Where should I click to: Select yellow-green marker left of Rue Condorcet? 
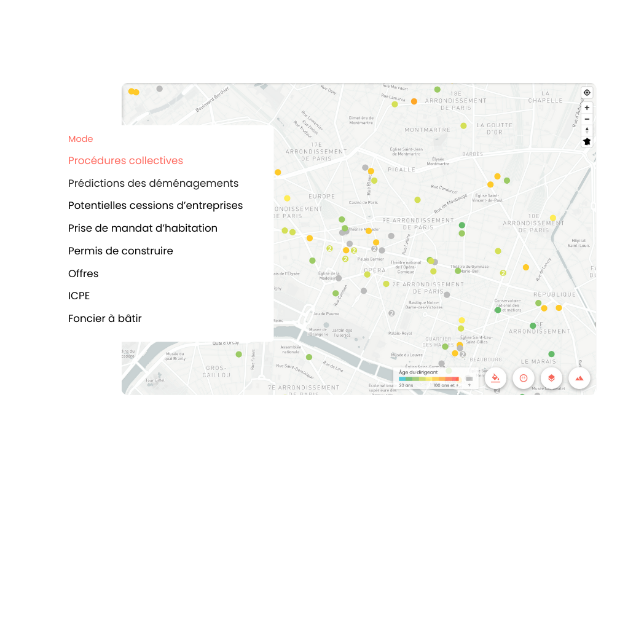pos(417,200)
